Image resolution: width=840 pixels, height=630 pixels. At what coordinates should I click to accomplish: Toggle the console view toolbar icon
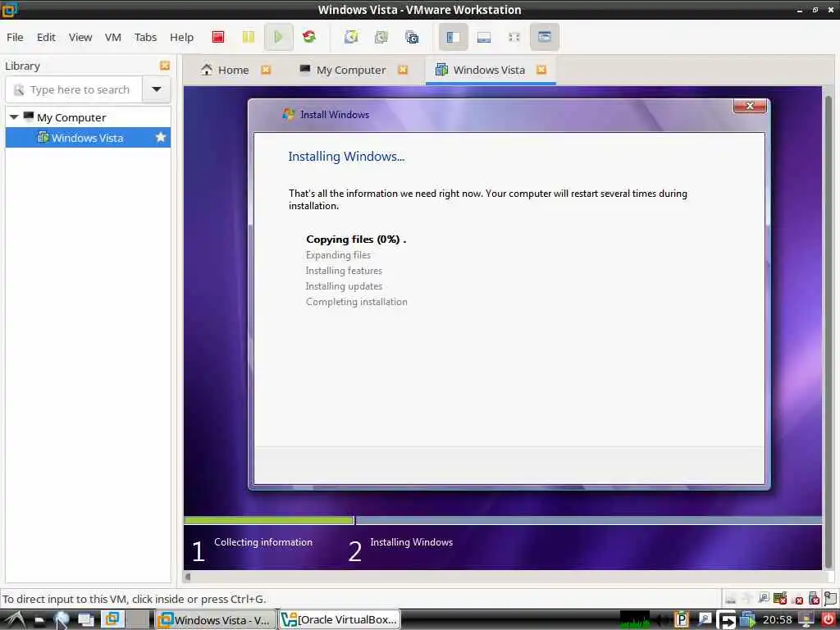click(x=545, y=37)
